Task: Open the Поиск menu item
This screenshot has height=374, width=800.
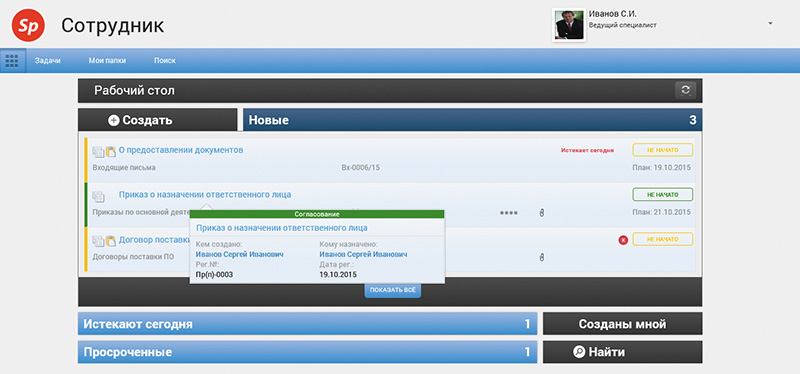Action: 165,60
